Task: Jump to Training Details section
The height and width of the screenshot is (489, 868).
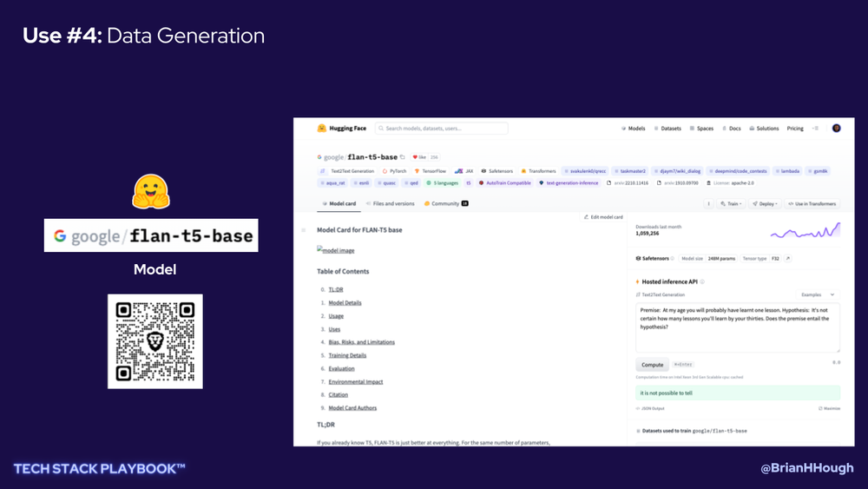Action: click(x=347, y=355)
